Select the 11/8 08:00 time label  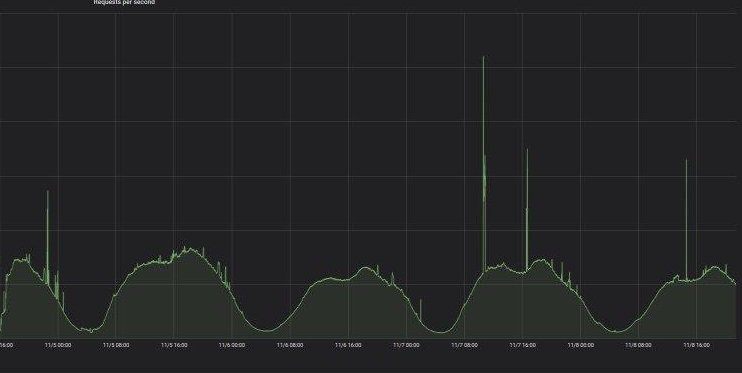pos(638,346)
